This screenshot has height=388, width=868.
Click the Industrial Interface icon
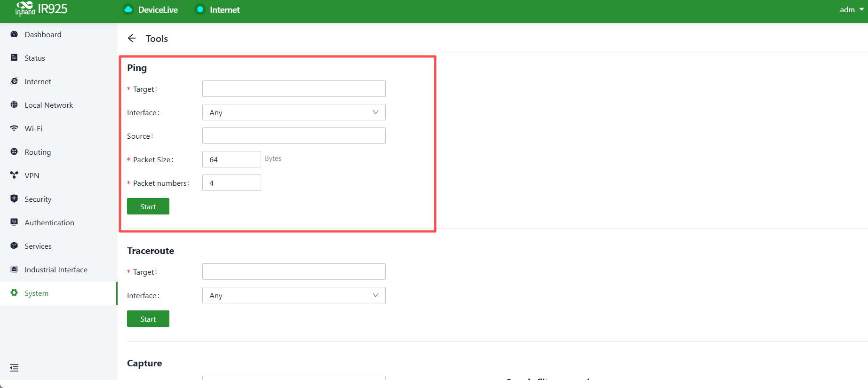pyautogui.click(x=14, y=269)
